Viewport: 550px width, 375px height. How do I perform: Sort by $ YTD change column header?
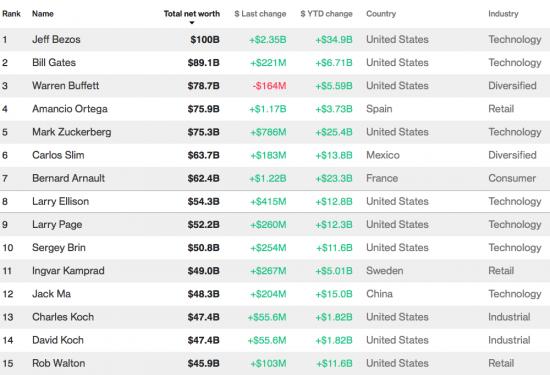[326, 14]
